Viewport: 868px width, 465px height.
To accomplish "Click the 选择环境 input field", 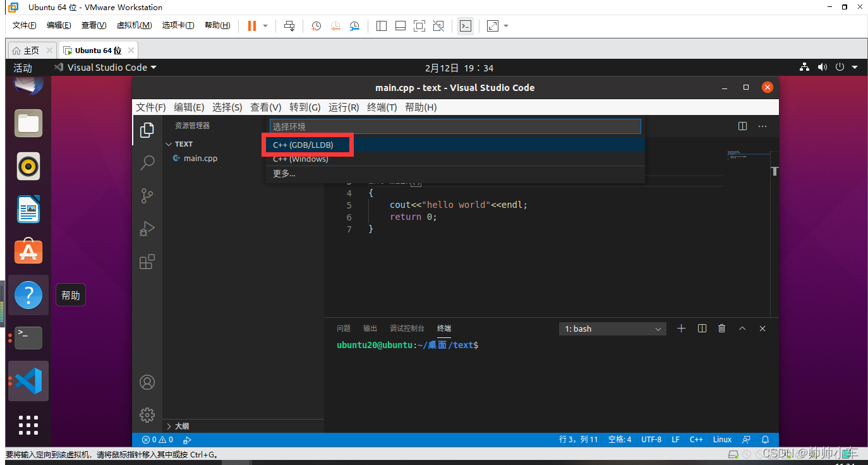I will [x=455, y=126].
